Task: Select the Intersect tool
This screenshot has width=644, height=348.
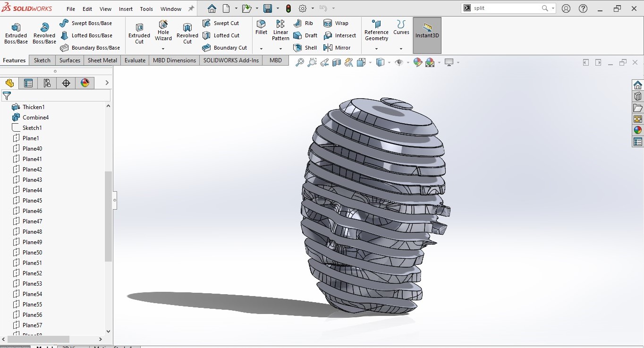Action: (x=340, y=35)
